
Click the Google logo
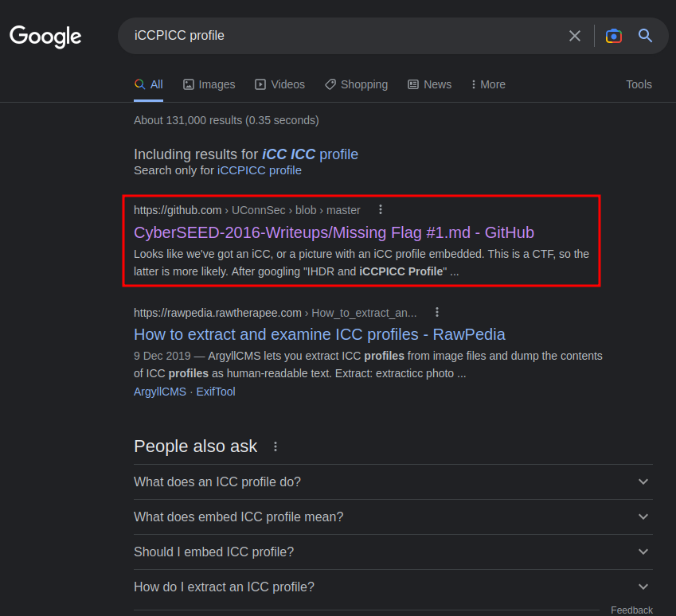(x=45, y=36)
